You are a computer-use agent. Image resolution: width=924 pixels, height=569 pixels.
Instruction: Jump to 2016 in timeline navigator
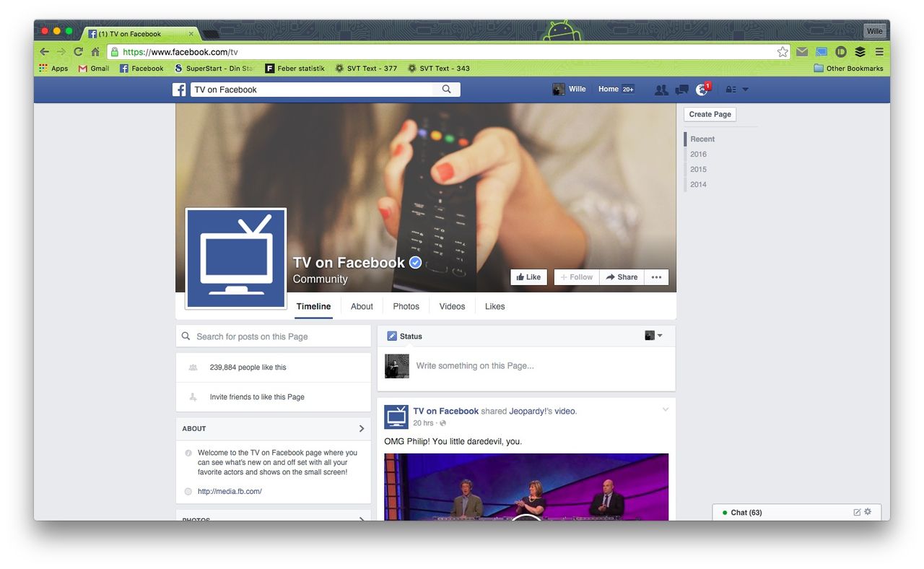tap(698, 154)
